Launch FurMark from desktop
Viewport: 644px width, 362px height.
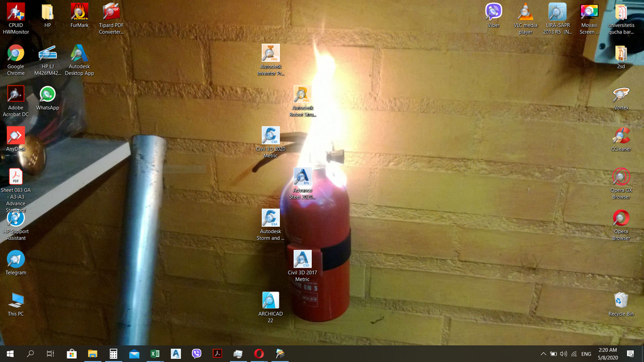pos(79,16)
